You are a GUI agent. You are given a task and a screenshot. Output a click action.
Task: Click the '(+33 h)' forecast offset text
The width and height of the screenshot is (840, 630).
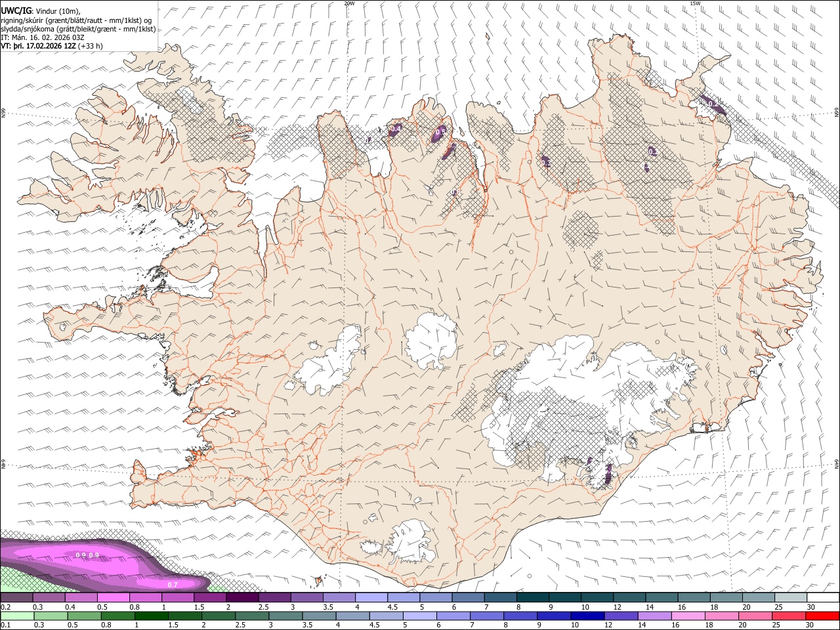coord(91,46)
